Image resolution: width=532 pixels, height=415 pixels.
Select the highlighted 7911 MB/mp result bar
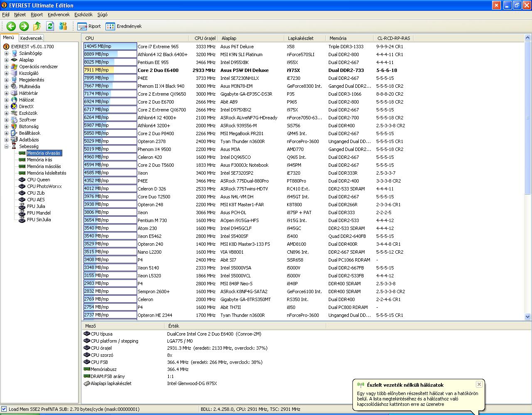click(x=110, y=70)
